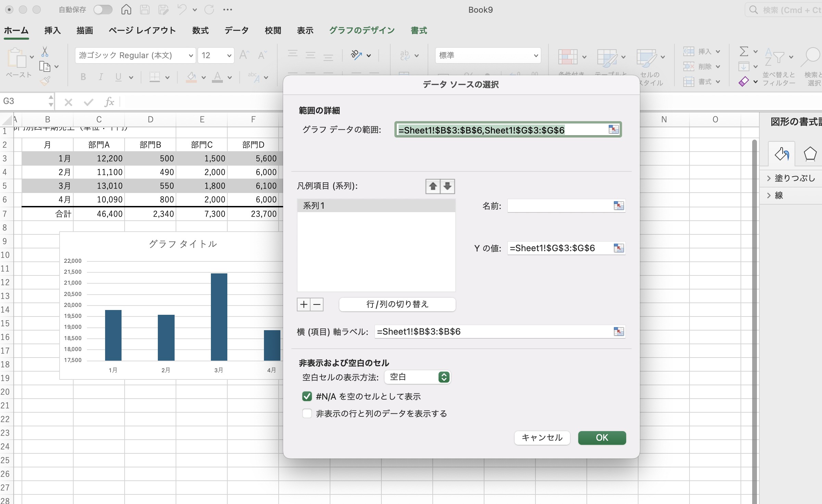The image size is (822, 504).
Task: Increase font size with the larger A icon
Action: pyautogui.click(x=244, y=55)
